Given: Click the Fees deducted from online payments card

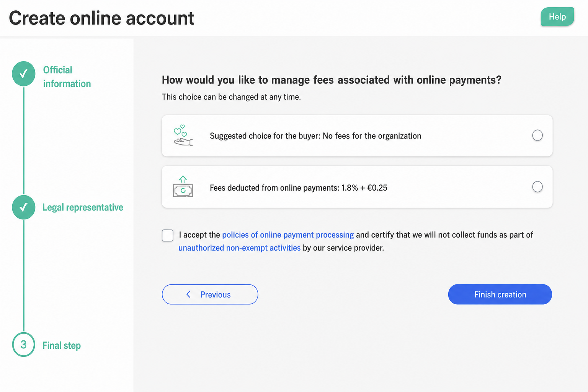Looking at the screenshot, I should pyautogui.click(x=357, y=187).
